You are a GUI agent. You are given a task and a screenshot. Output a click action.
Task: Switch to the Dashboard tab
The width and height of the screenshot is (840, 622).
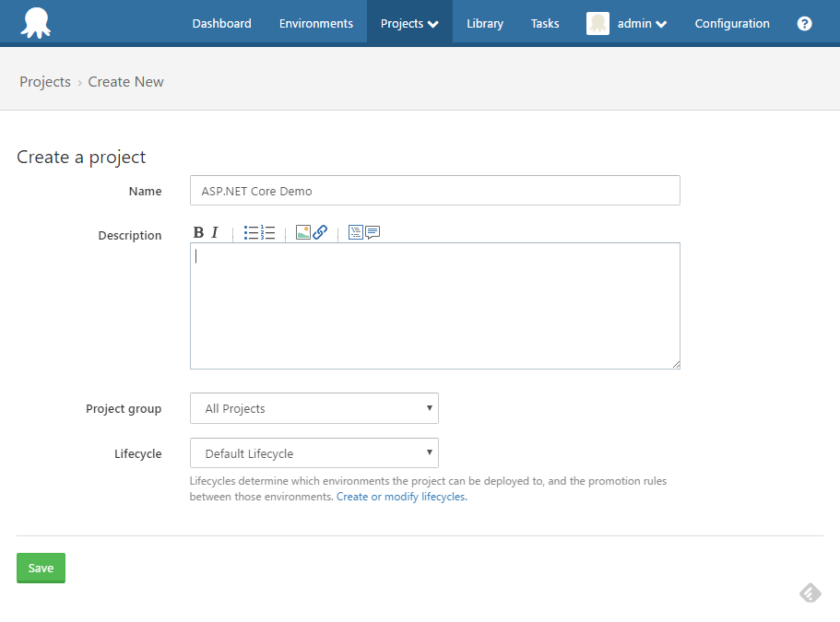[x=221, y=23]
